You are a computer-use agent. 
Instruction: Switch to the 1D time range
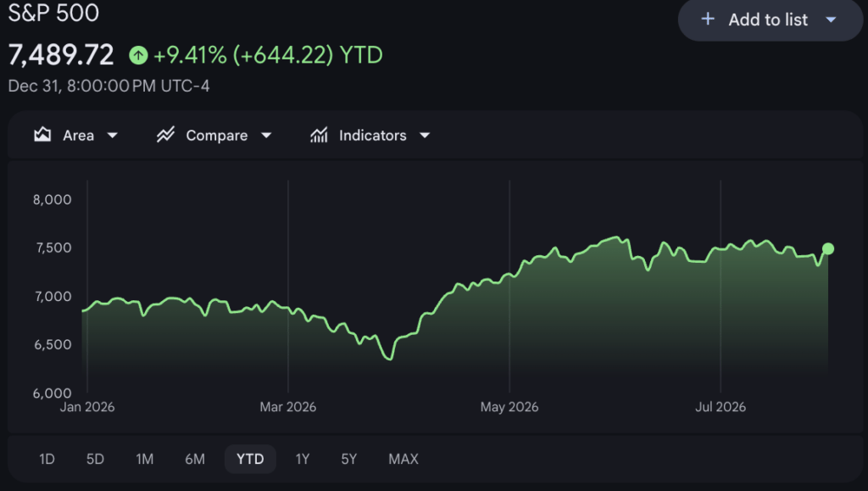pos(47,459)
